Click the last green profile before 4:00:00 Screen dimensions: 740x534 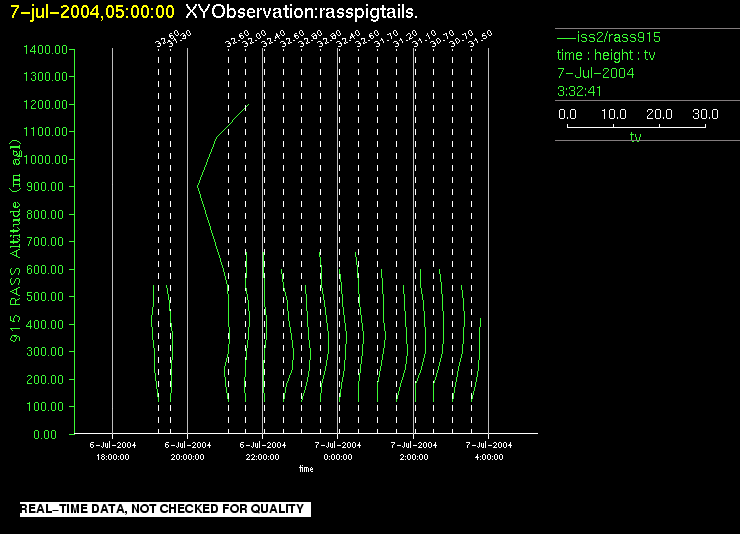pos(478,360)
